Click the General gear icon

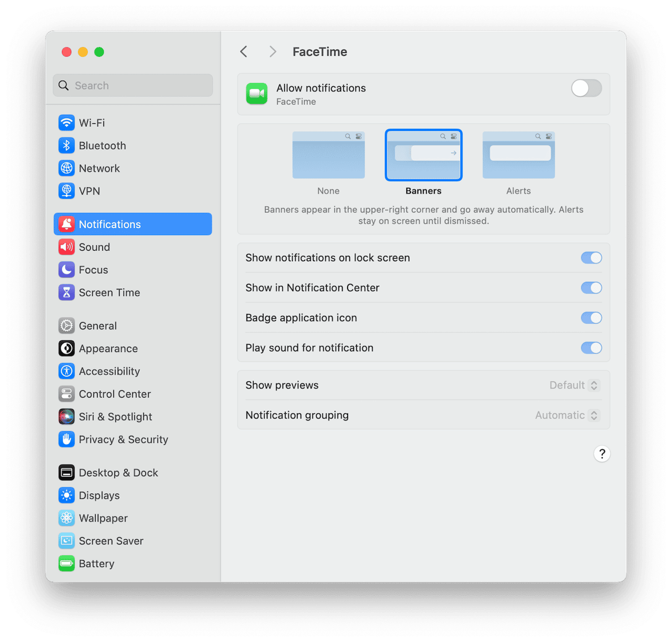(x=66, y=325)
